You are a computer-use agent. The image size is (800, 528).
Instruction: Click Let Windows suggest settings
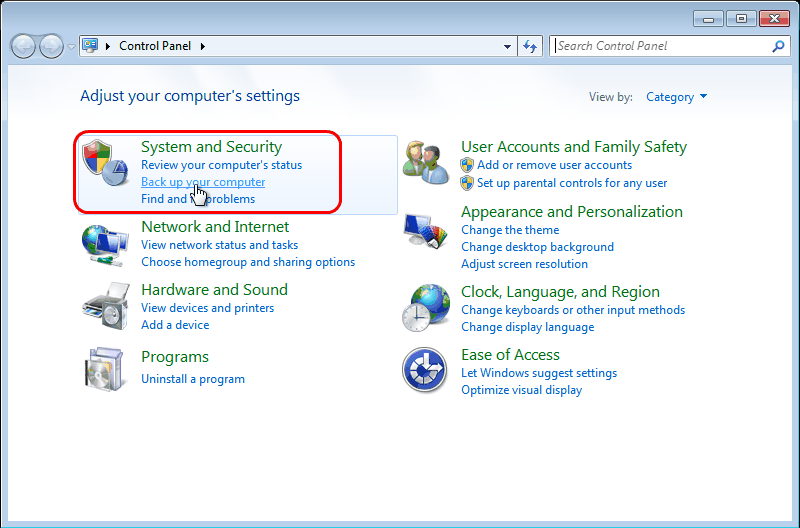pos(539,373)
